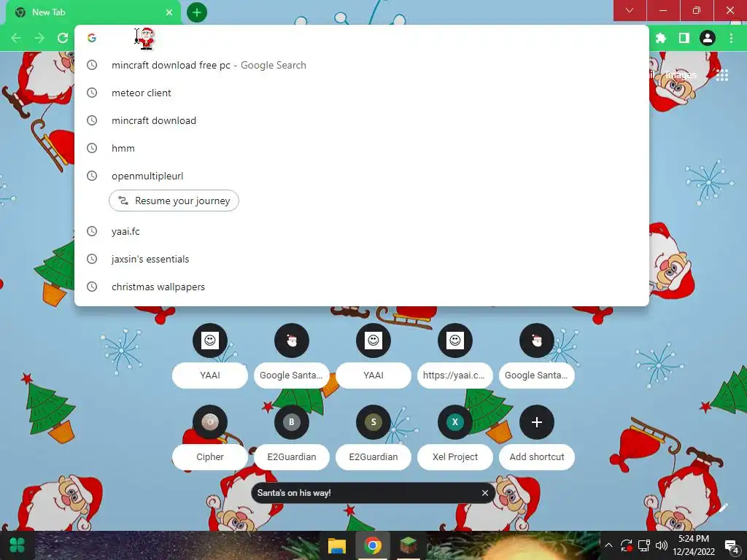
Task: Open the user profile avatar
Action: (708, 38)
